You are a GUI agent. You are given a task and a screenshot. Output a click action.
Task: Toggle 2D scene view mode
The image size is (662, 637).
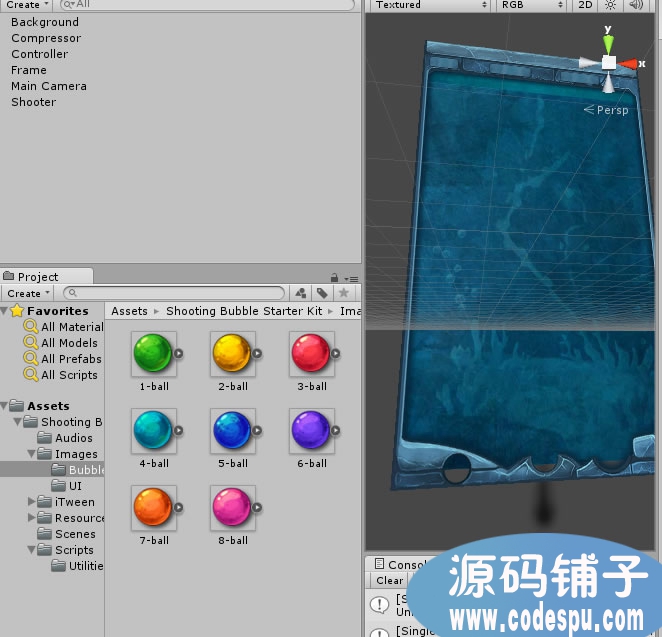pos(585,5)
